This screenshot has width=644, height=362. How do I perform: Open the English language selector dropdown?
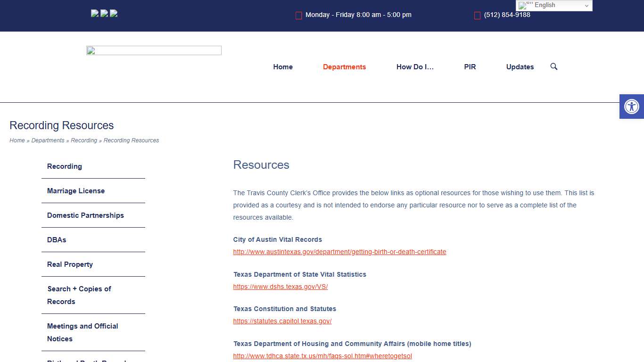point(554,5)
